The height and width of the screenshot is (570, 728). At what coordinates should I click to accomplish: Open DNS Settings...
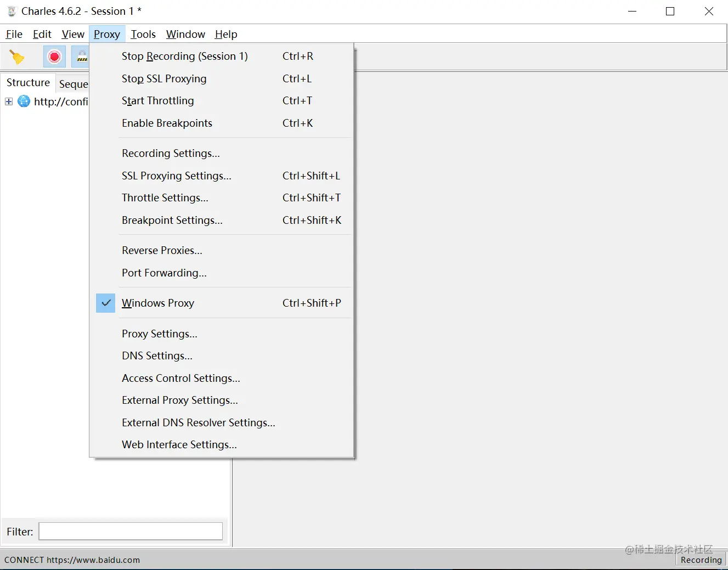[222, 355]
